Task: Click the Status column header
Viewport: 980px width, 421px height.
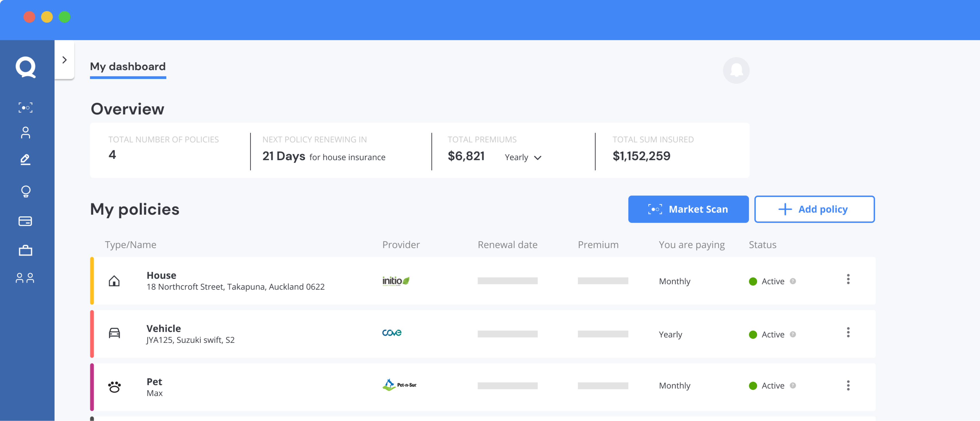Action: point(762,245)
